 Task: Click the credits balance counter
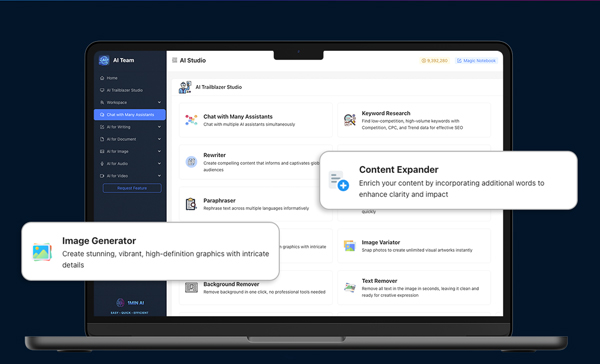click(434, 60)
